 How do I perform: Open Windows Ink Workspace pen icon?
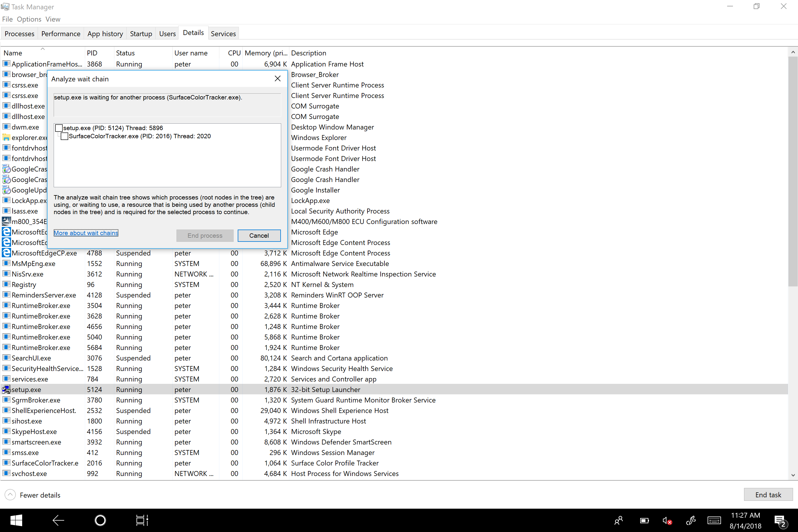point(690,520)
